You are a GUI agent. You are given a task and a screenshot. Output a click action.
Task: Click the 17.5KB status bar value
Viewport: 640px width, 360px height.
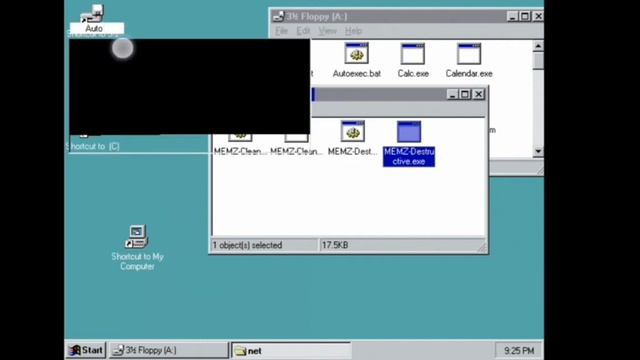[335, 245]
